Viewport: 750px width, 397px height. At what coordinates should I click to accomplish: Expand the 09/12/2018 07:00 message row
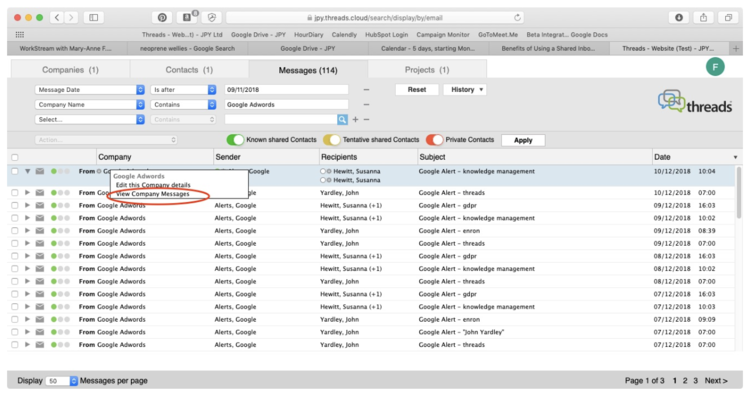(x=28, y=243)
